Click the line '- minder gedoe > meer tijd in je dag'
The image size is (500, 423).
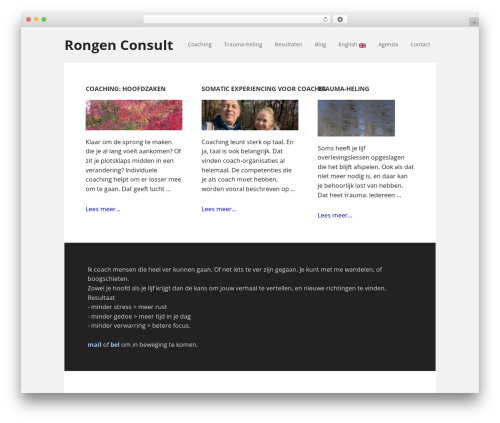(x=139, y=316)
